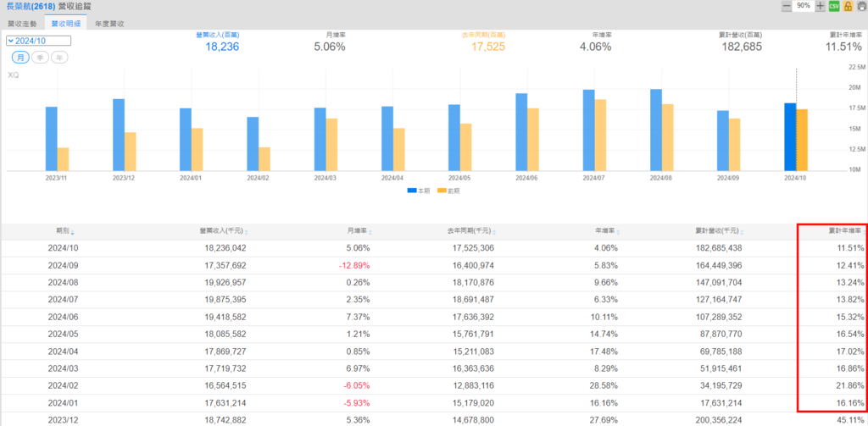Sort by 年增率 column sort arrows

pyautogui.click(x=618, y=232)
